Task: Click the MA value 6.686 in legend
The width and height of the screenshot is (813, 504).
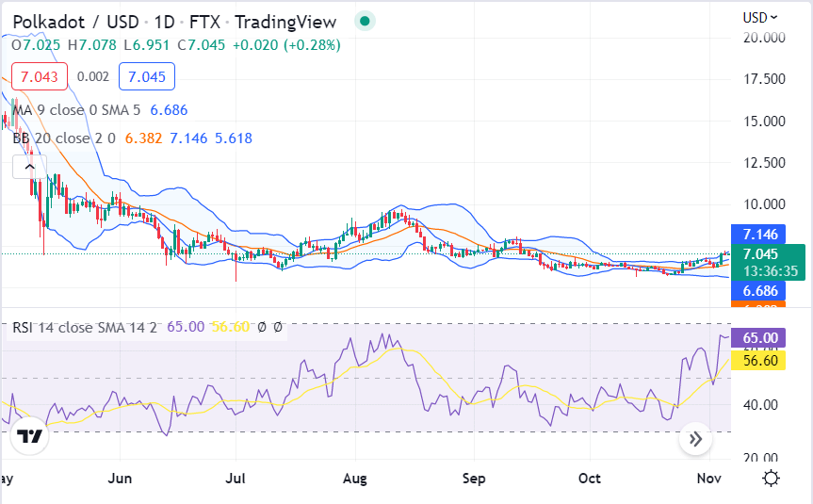Action: tap(169, 110)
